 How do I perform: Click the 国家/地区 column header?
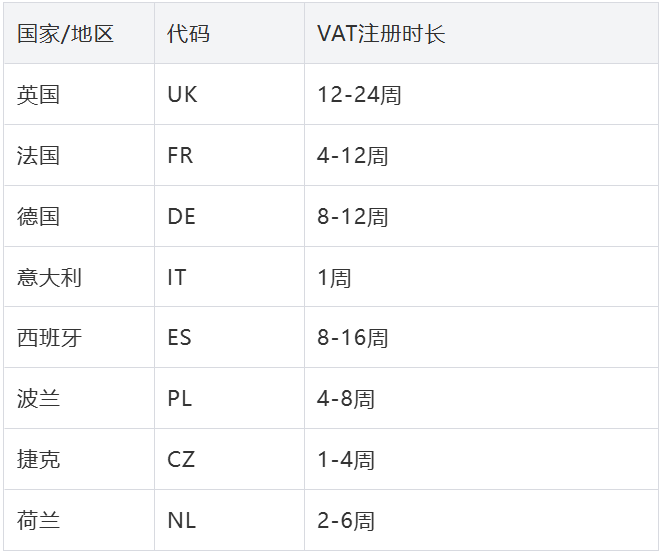pos(66,34)
